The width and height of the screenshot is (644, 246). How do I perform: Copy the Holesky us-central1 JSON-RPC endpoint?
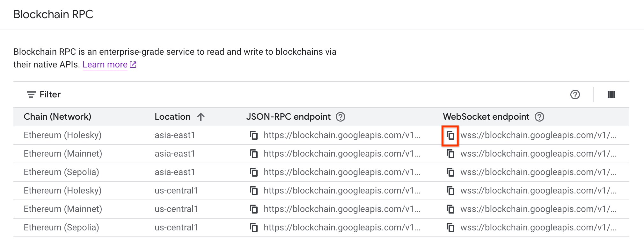tap(254, 190)
